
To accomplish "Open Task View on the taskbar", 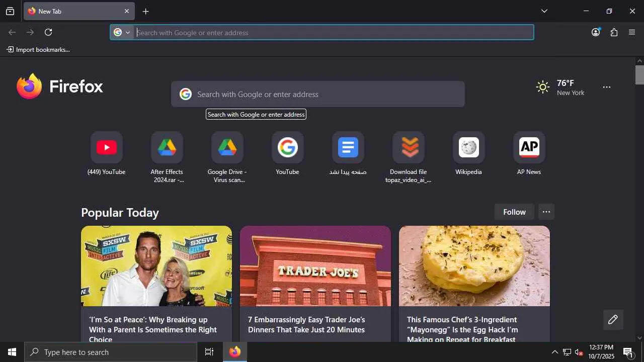I will point(209,352).
